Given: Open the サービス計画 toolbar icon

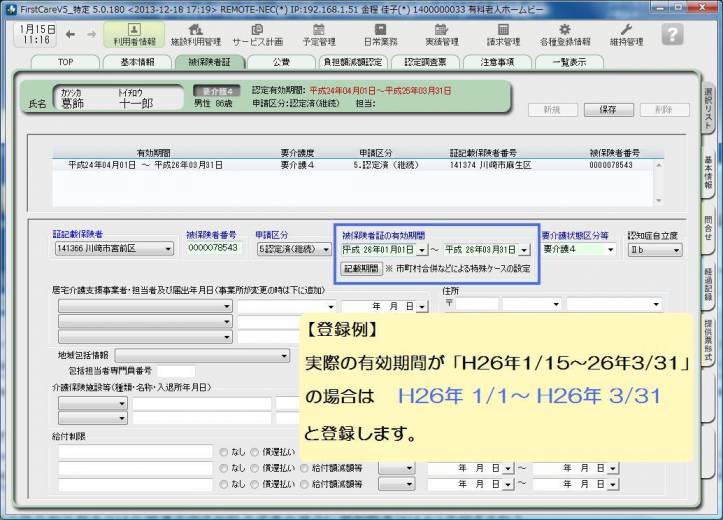Looking at the screenshot, I should [257, 35].
